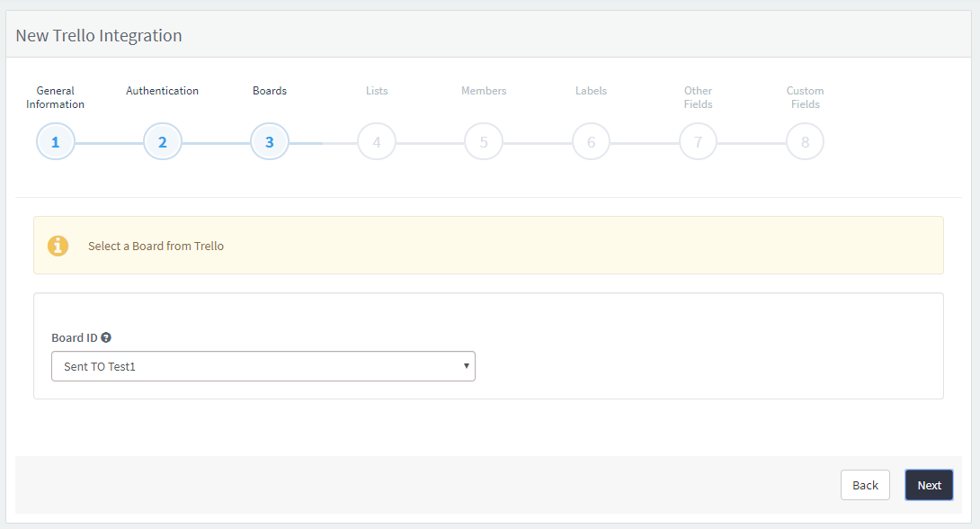The width and height of the screenshot is (980, 529).
Task: Jump to step 7 Other Fields circle
Action: click(x=698, y=142)
